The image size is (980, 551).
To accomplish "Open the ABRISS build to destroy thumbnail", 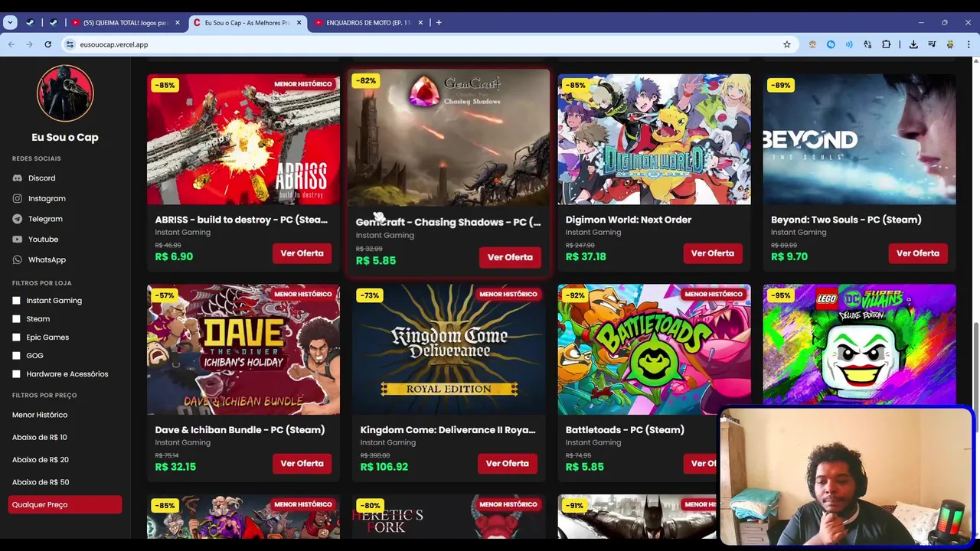I will 243,139.
